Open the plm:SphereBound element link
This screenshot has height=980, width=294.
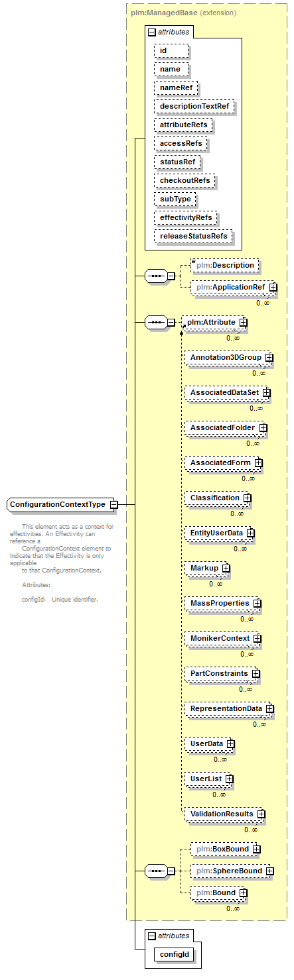(229, 871)
